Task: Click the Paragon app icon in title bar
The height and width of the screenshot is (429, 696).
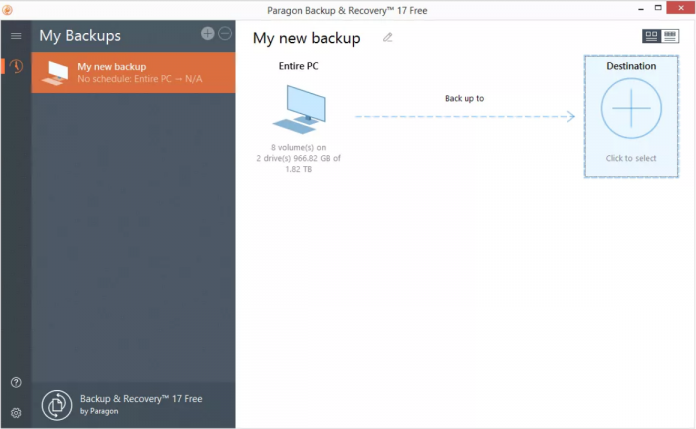Action: pos(7,9)
